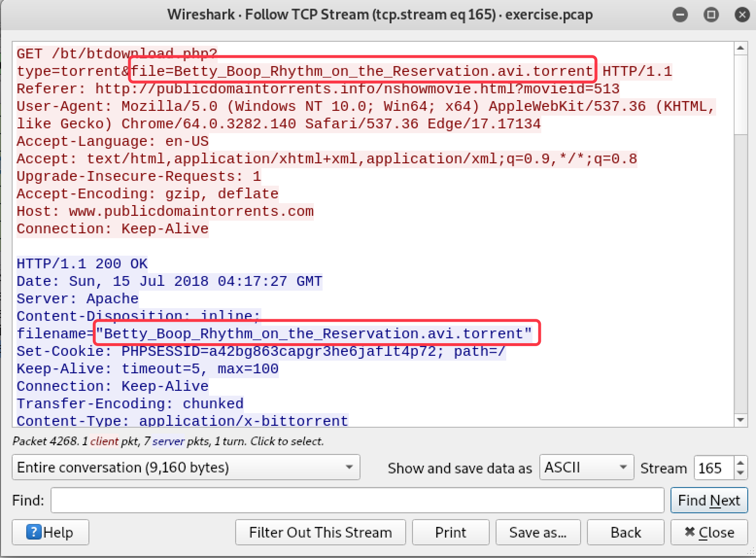Open the Entire conversation dropdown
The height and width of the screenshot is (558, 756).
coord(186,467)
